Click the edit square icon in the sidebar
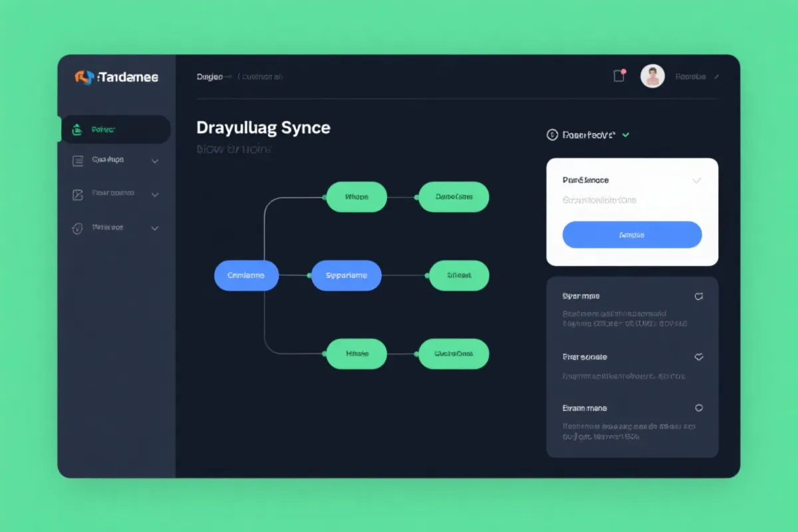Viewport: 798px width, 532px height. tap(77, 194)
